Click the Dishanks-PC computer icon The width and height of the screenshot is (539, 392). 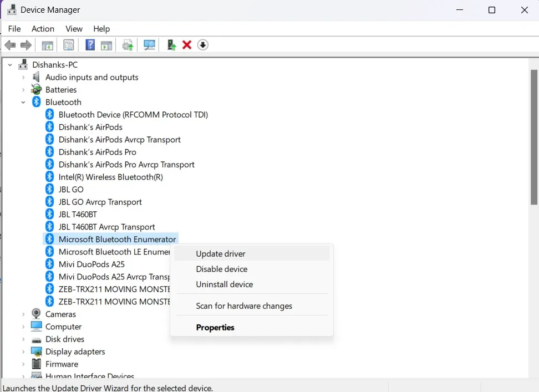[x=23, y=64]
